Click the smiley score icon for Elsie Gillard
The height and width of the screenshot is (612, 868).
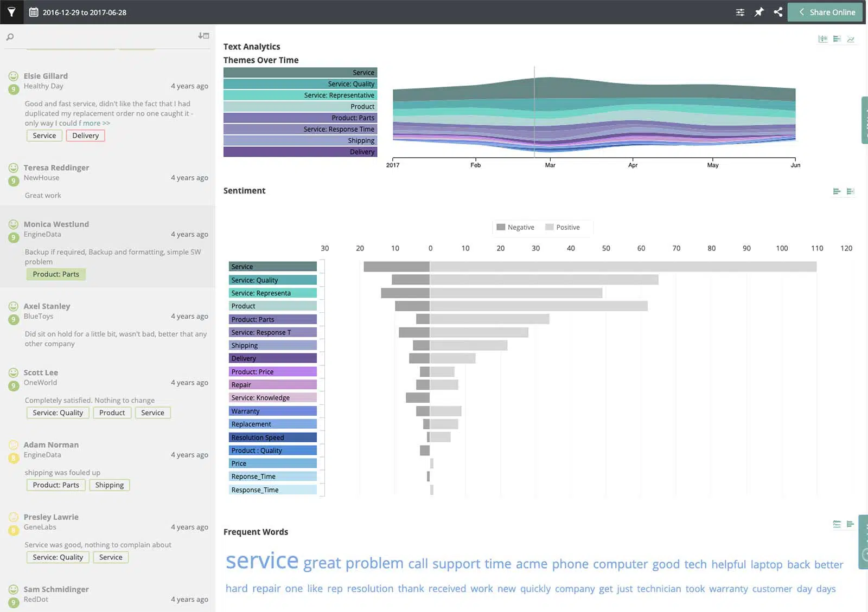click(14, 76)
